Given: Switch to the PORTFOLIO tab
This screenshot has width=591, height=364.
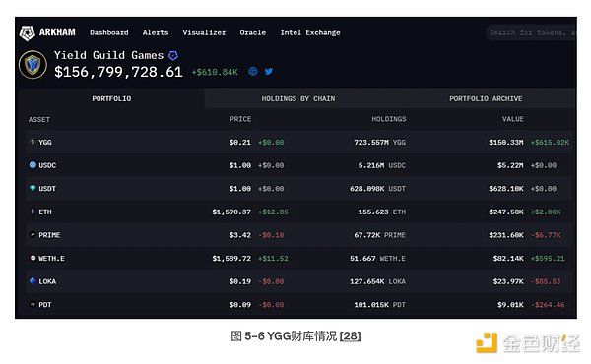Looking at the screenshot, I should (111, 98).
